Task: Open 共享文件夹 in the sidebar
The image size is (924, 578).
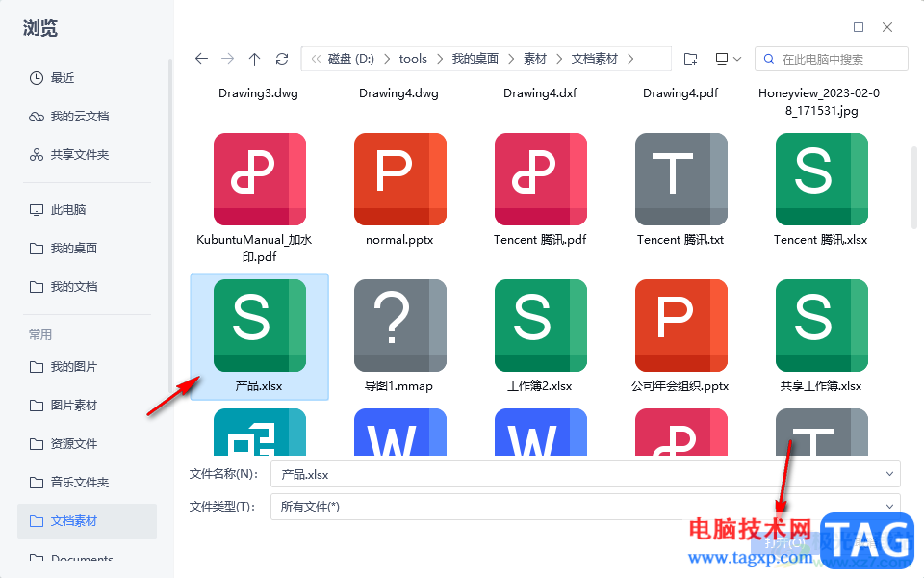Action: click(69, 154)
